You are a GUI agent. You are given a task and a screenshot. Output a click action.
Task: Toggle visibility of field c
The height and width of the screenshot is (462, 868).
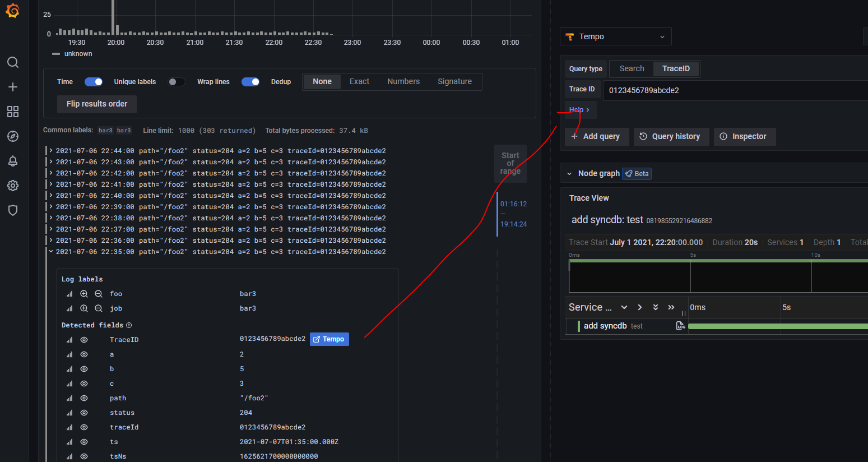84,384
